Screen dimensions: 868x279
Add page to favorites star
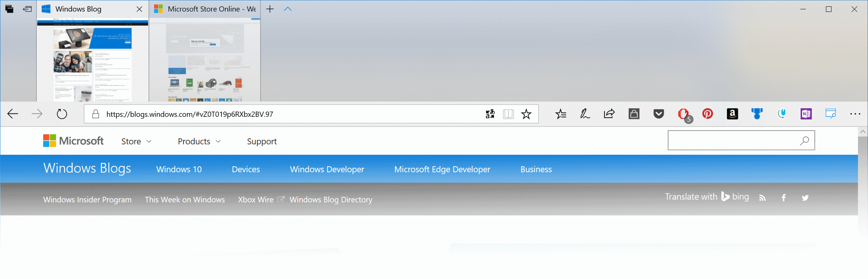tap(526, 114)
